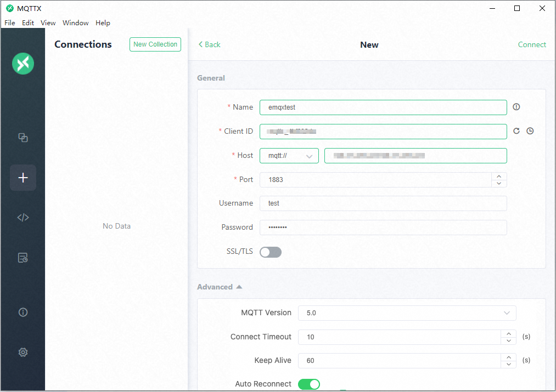Increase the Port value with up arrow

[x=499, y=177]
